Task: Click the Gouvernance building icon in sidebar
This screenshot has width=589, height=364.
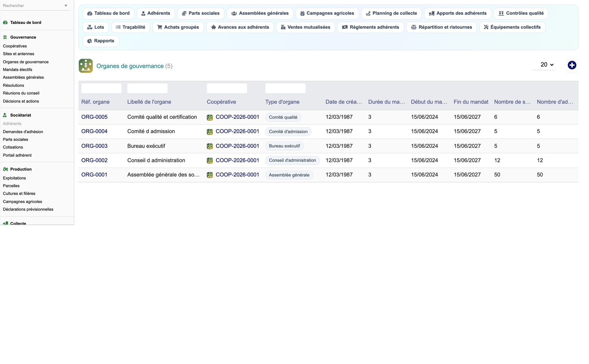Action: pos(5,37)
